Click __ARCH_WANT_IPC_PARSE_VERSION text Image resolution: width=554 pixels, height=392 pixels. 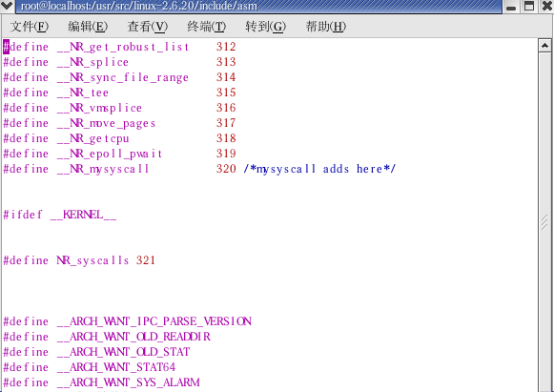pyautogui.click(x=154, y=321)
